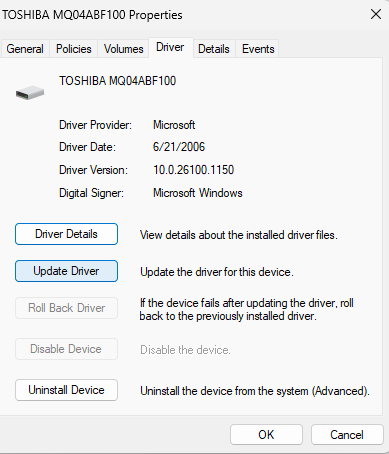Click the driver version number 10.0.26100.1150
The width and height of the screenshot is (389, 454).
(193, 170)
